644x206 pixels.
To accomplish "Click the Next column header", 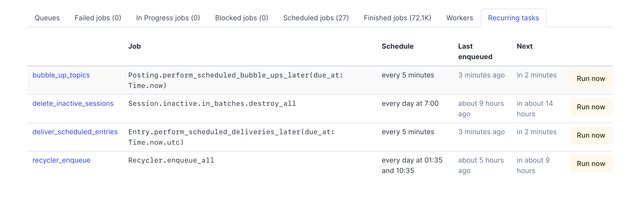I will pyautogui.click(x=524, y=46).
